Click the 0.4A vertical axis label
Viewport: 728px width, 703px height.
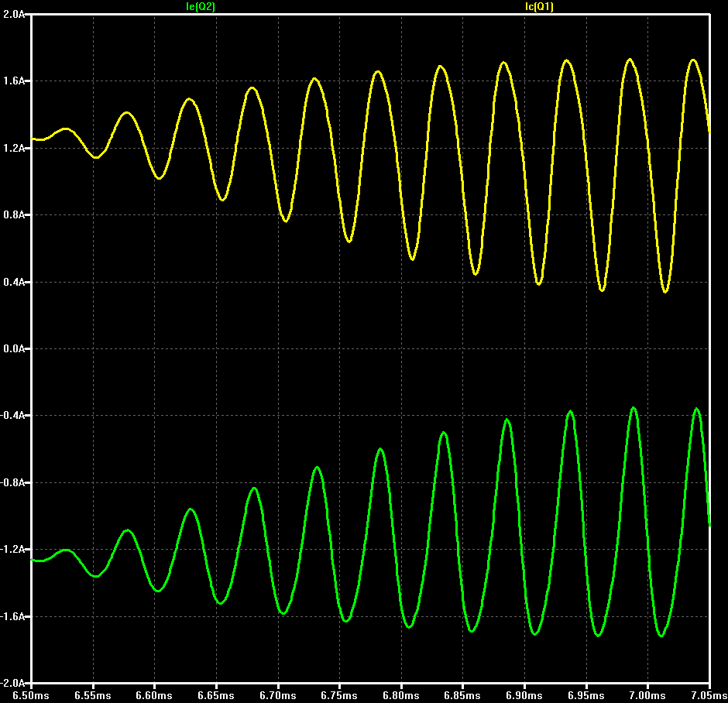click(x=14, y=282)
